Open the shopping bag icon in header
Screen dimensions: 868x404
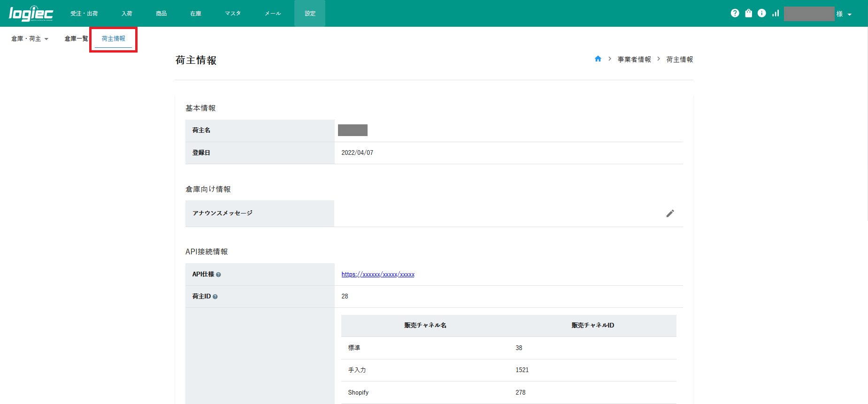(x=748, y=13)
